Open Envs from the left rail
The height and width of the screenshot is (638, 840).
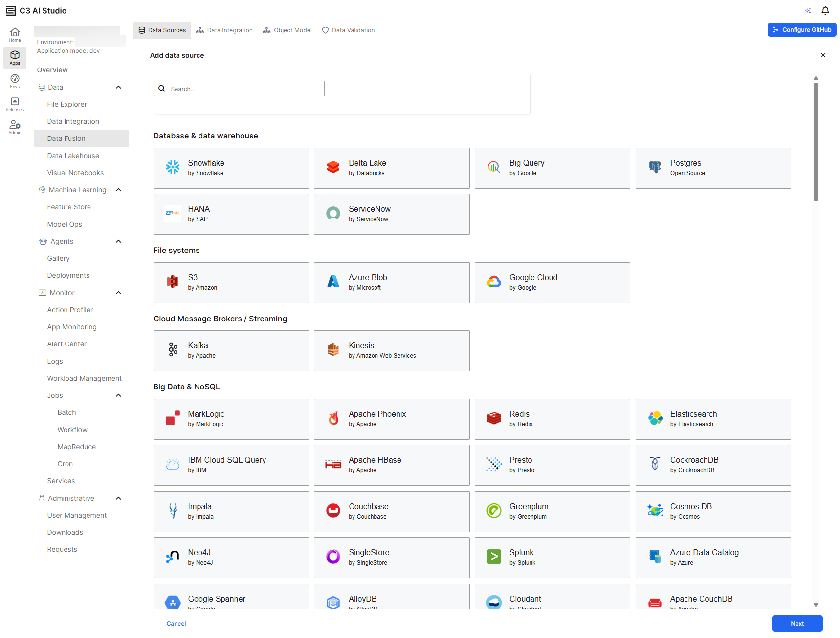point(15,81)
